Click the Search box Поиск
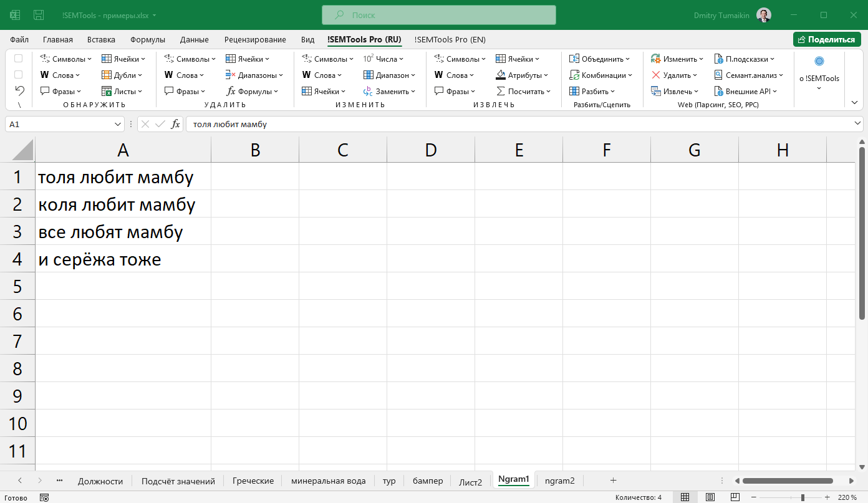Screen dimensions: 868x503 438,15
